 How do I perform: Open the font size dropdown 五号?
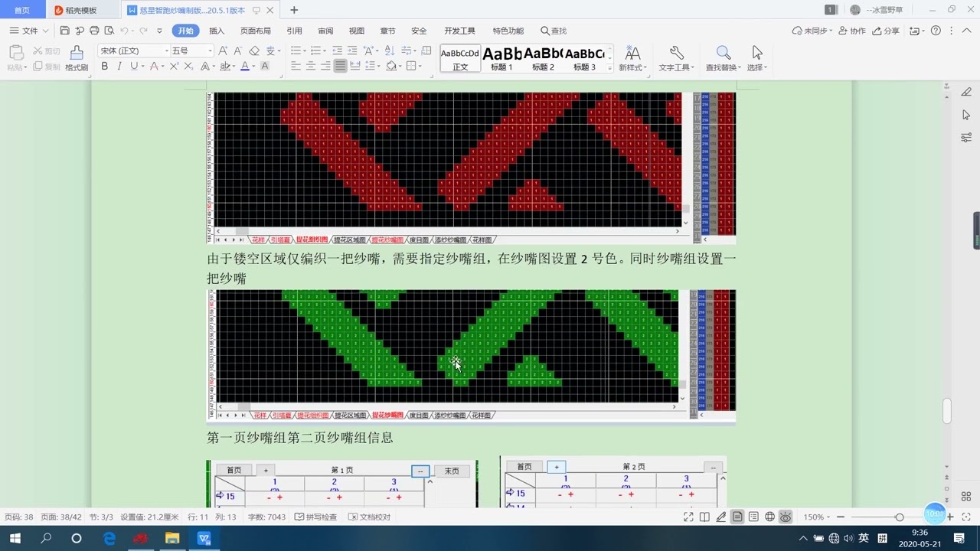(191, 51)
